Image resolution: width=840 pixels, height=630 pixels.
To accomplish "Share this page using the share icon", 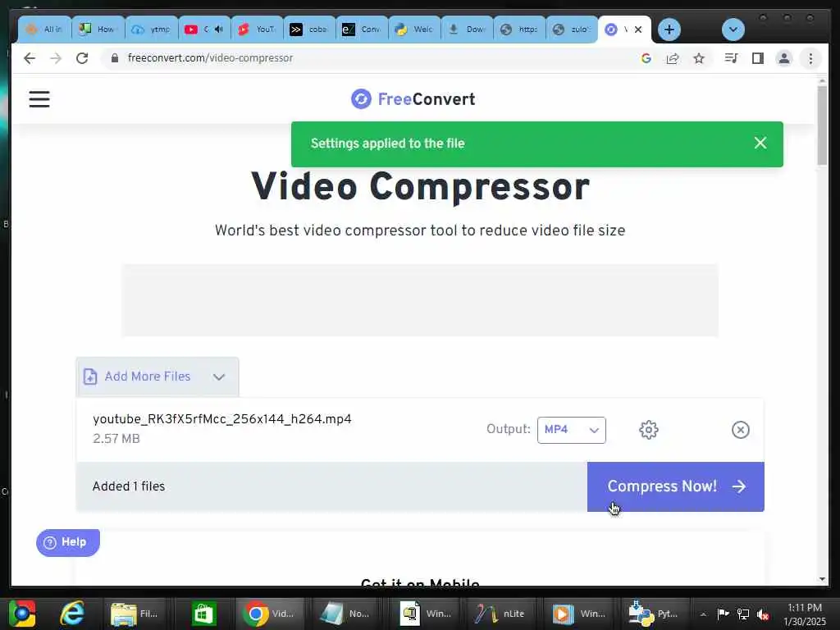I will click(x=673, y=58).
